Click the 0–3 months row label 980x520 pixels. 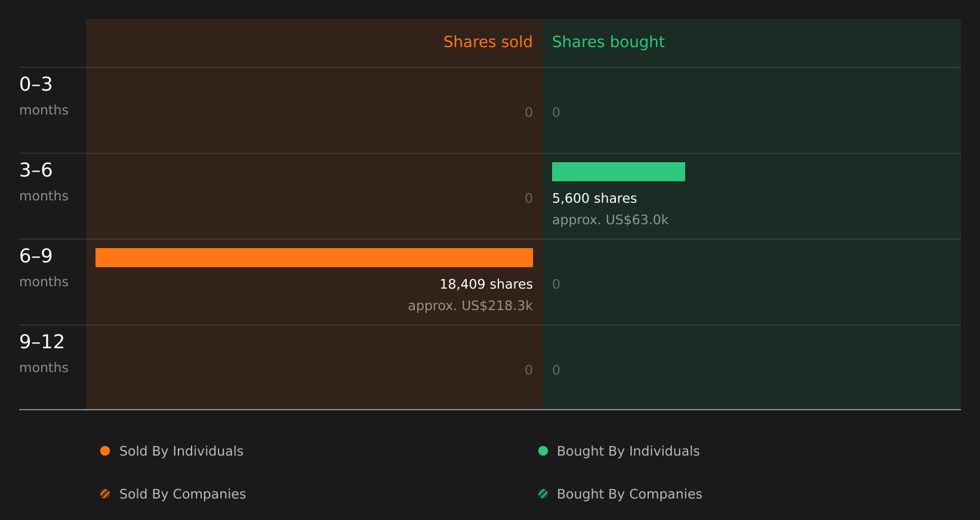point(44,97)
